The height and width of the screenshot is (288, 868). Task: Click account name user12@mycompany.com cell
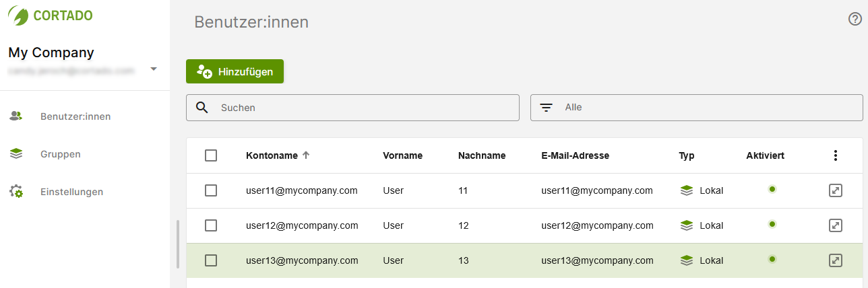click(x=301, y=225)
